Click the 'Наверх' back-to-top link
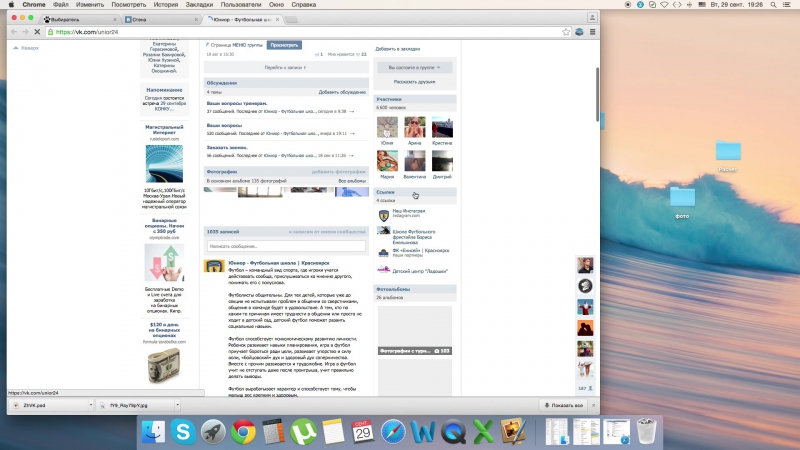The height and width of the screenshot is (450, 800). (x=26, y=48)
